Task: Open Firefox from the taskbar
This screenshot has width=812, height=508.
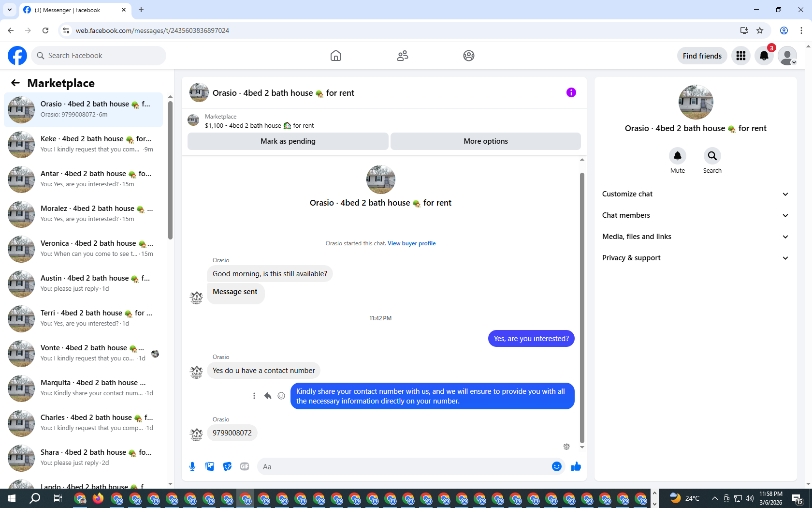Action: point(98,498)
